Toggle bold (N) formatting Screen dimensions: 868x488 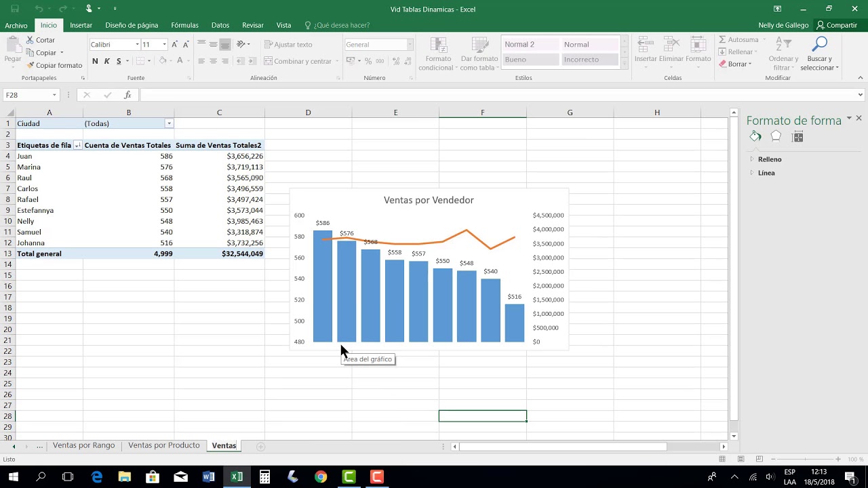coord(95,61)
